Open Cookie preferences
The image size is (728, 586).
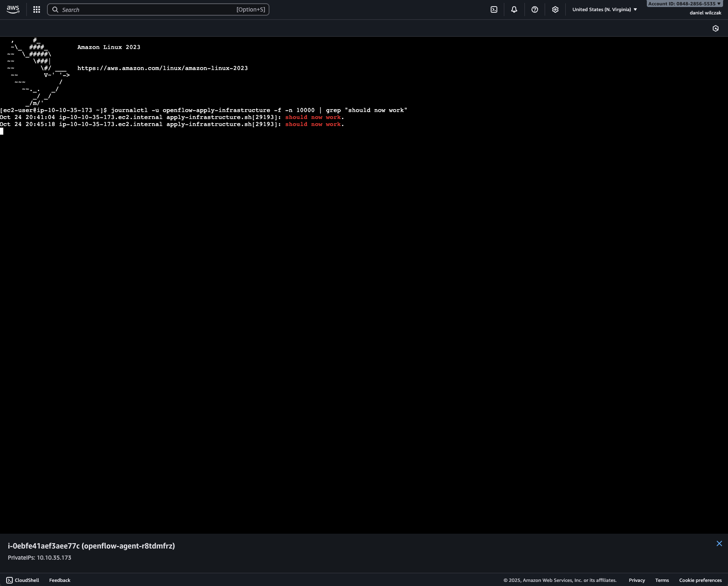(x=700, y=580)
